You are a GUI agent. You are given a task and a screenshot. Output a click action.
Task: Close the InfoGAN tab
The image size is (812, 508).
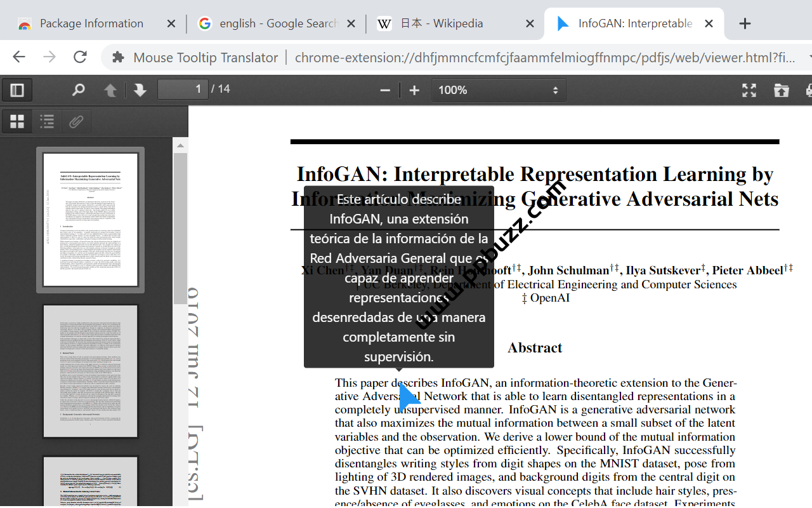709,23
